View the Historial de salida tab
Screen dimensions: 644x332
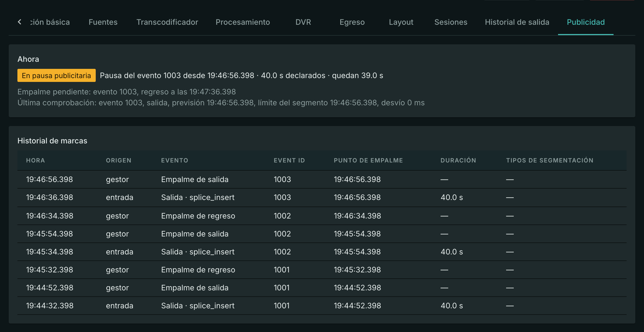517,22
